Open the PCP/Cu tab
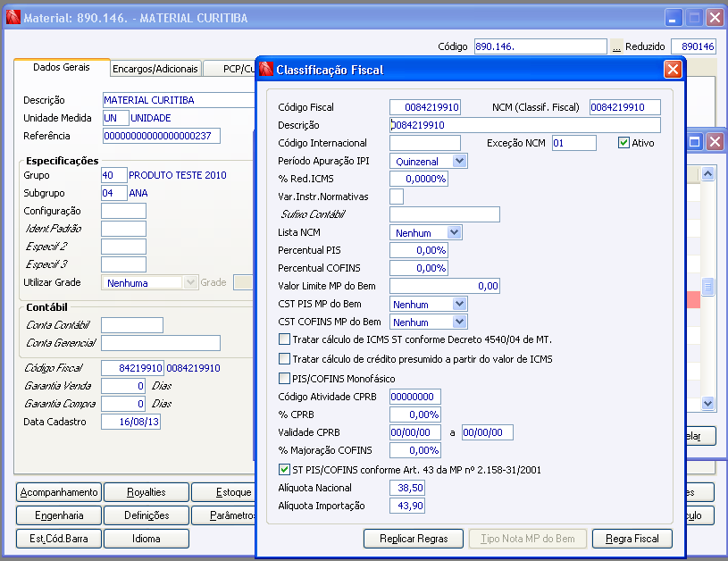The width and height of the screenshot is (728, 561). click(x=230, y=69)
